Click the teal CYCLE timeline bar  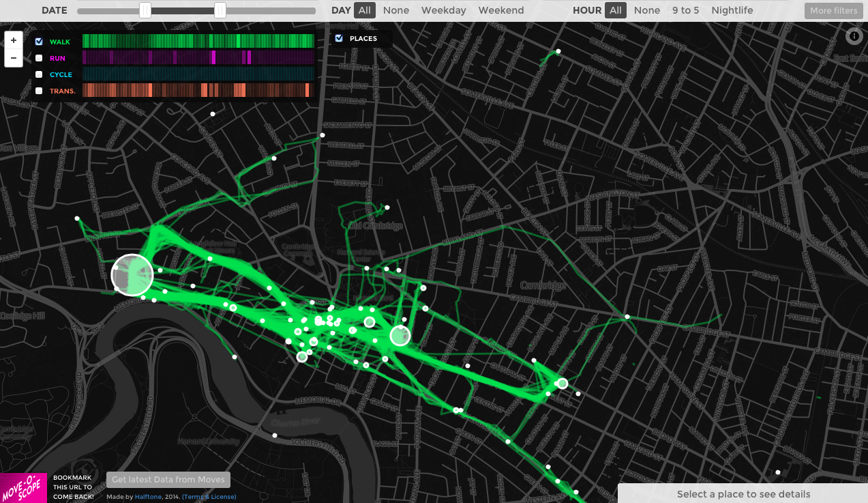[x=198, y=74]
